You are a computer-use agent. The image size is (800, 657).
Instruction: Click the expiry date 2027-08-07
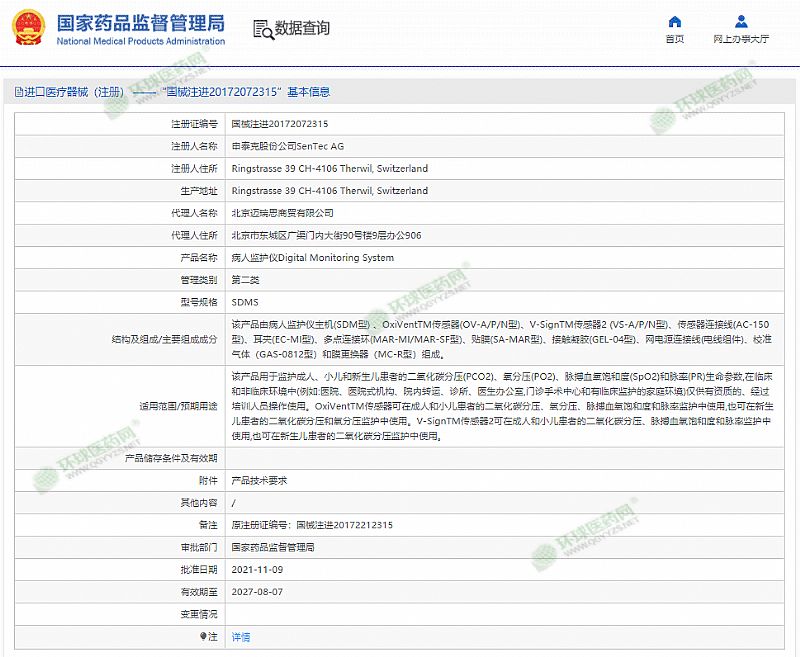coord(257,591)
